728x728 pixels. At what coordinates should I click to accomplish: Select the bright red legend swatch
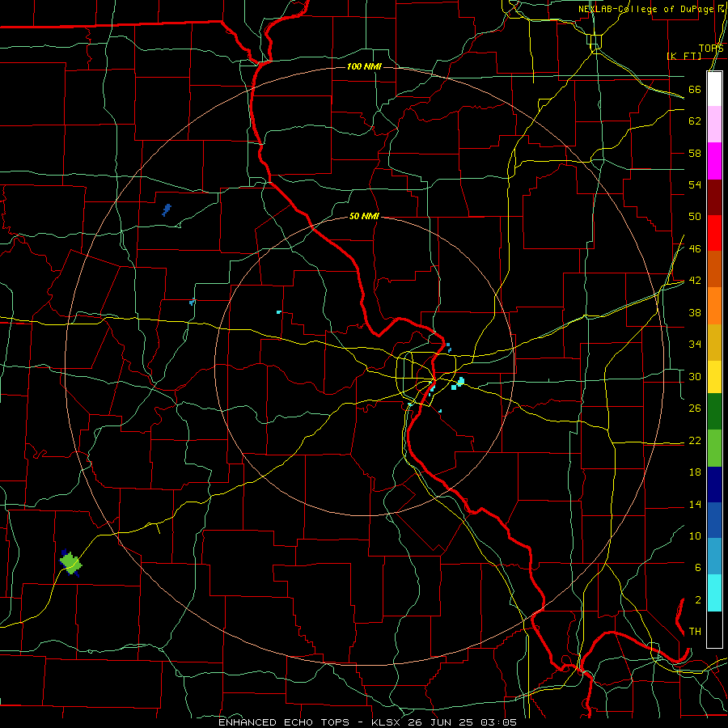[714, 233]
